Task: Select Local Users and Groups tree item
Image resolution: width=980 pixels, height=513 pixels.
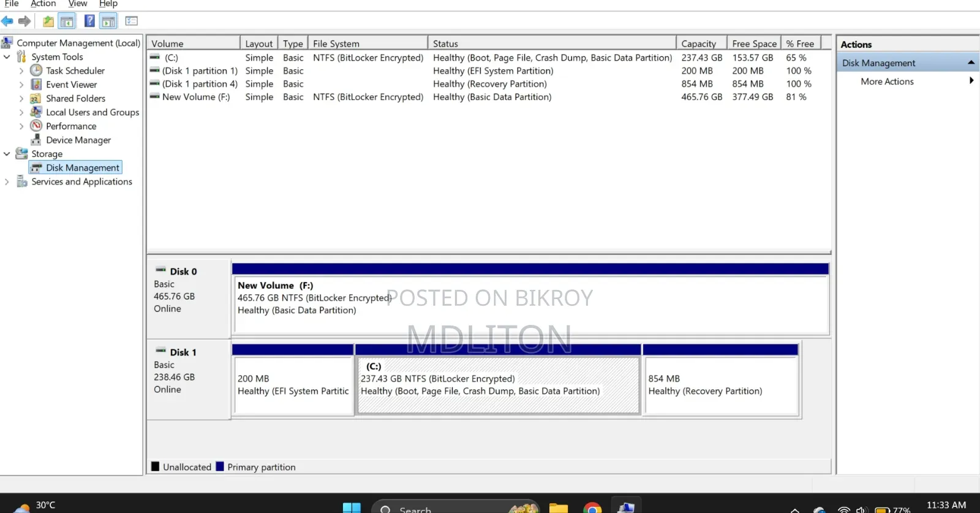Action: [92, 112]
